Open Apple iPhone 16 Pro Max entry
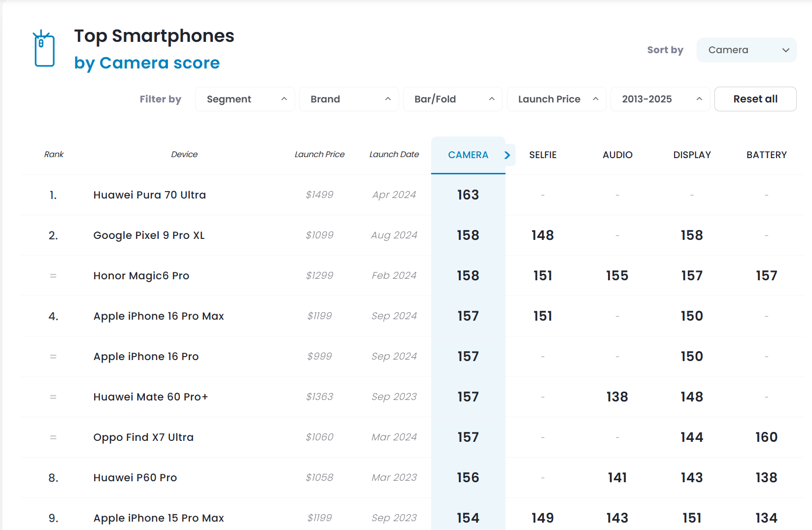This screenshot has width=812, height=530. tap(158, 316)
